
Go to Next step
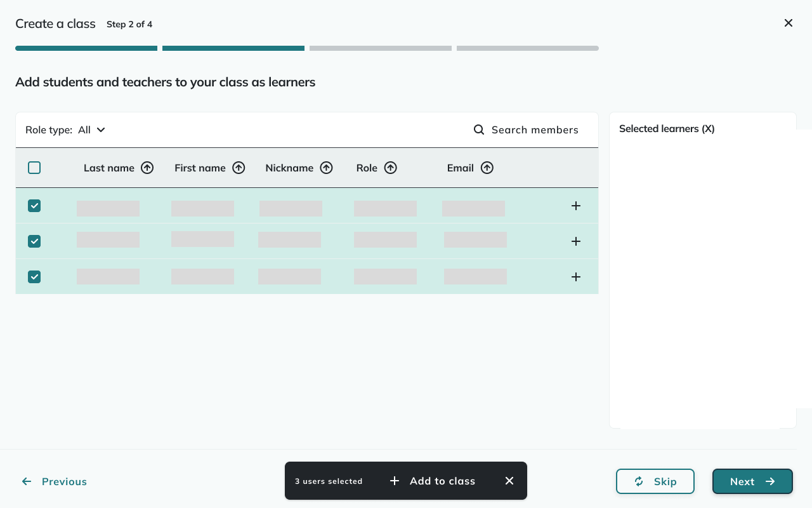[752, 481]
